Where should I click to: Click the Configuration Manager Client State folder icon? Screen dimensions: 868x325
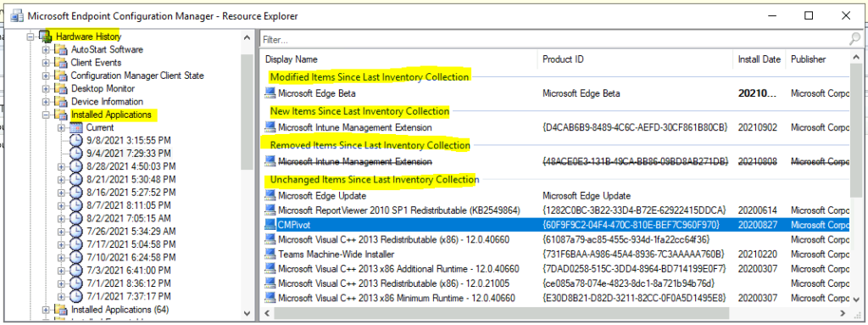point(60,76)
